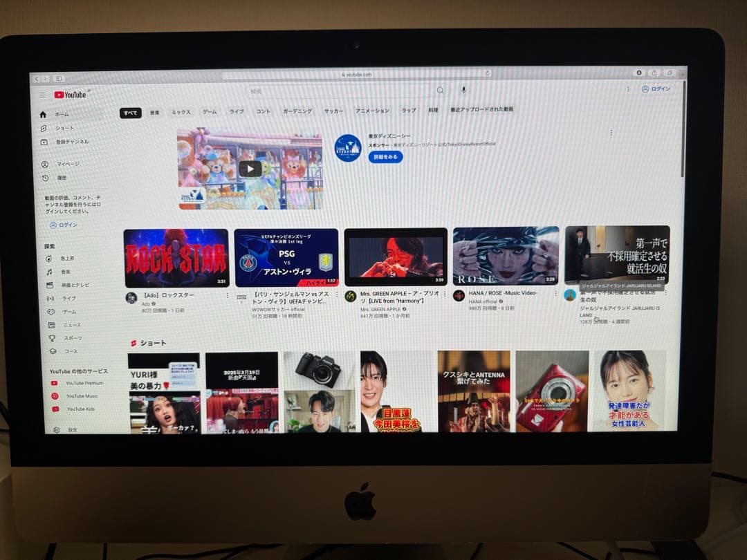Open ショート from the sidebar
The width and height of the screenshot is (747, 560).
62,127
